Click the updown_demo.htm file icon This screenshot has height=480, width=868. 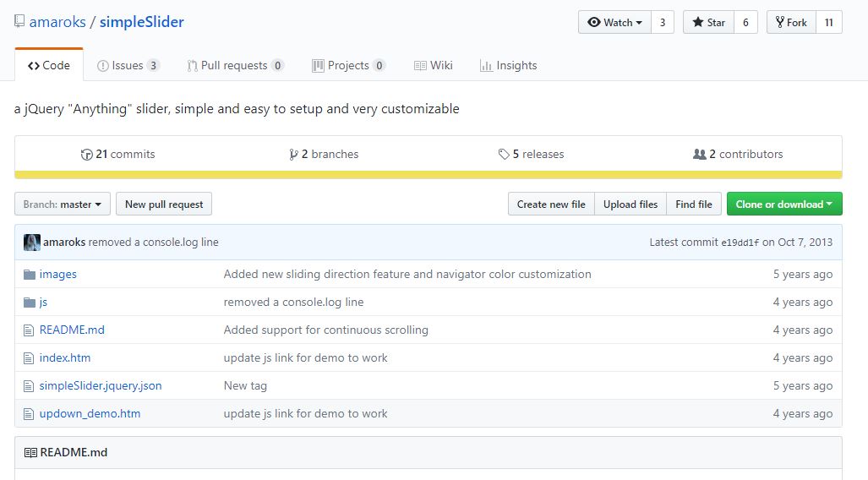pos(29,414)
